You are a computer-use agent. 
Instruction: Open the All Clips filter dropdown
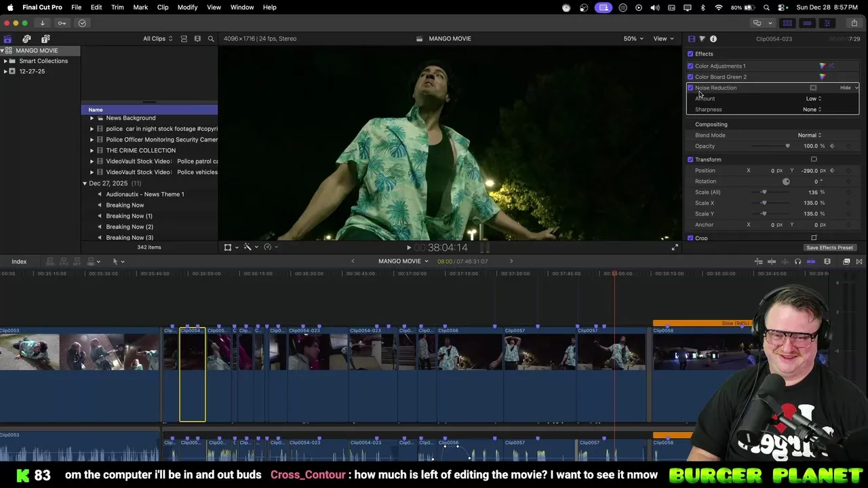pos(157,39)
